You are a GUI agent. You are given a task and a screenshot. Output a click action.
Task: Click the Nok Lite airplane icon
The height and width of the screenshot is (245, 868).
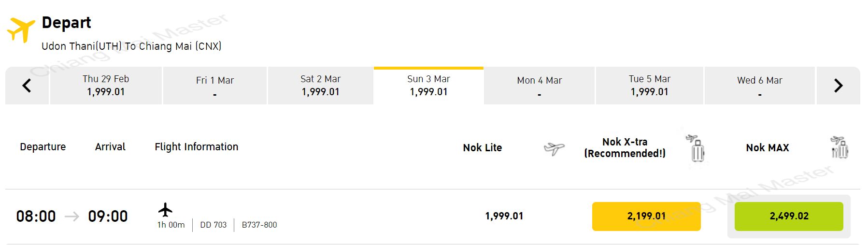(554, 148)
